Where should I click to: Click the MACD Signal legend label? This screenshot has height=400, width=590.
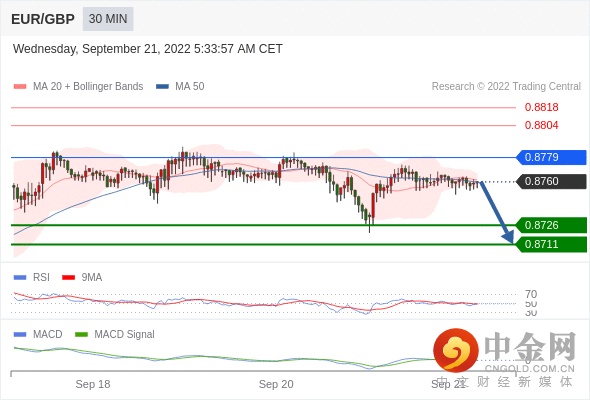tap(124, 335)
